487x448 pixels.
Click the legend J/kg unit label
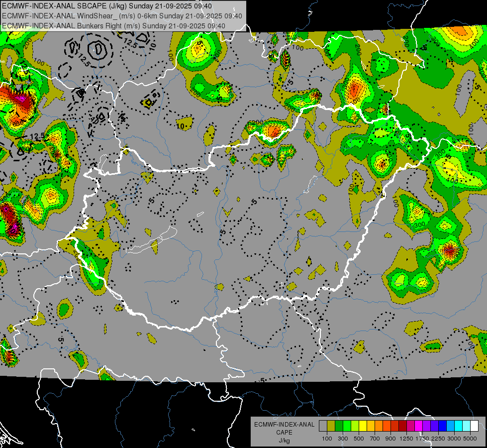click(284, 441)
